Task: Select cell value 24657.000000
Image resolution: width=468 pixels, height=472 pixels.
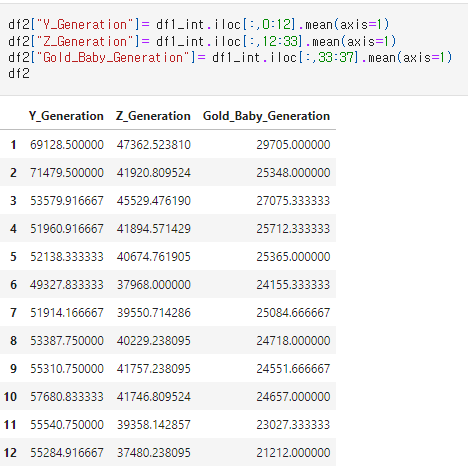Action: click(x=293, y=397)
